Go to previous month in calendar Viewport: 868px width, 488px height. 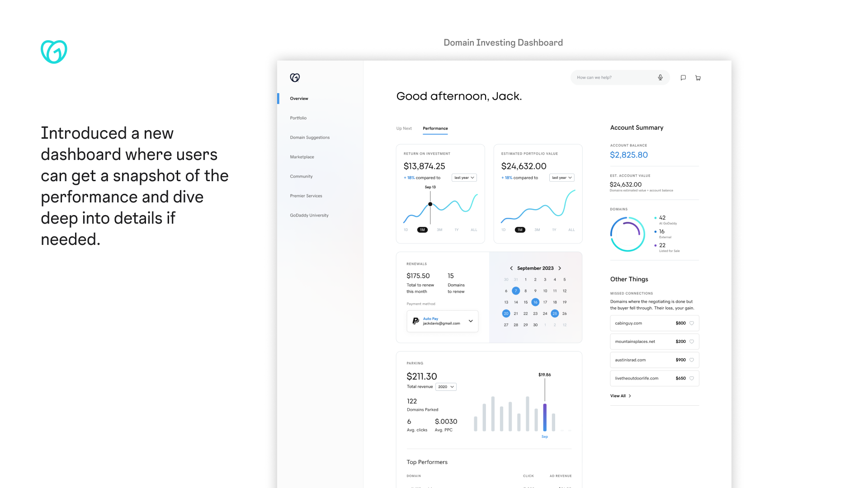[511, 268]
